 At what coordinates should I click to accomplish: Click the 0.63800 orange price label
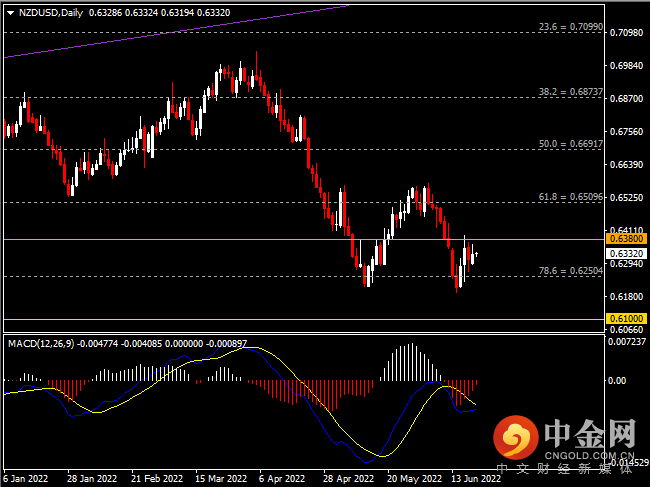[x=626, y=239]
